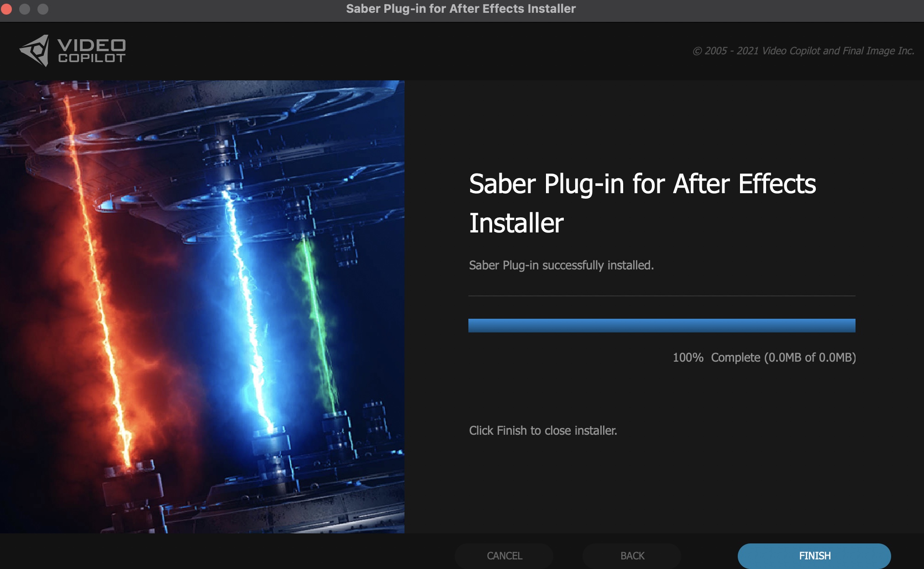Click the blue installation progress bar
Image resolution: width=924 pixels, height=569 pixels.
pyautogui.click(x=661, y=325)
